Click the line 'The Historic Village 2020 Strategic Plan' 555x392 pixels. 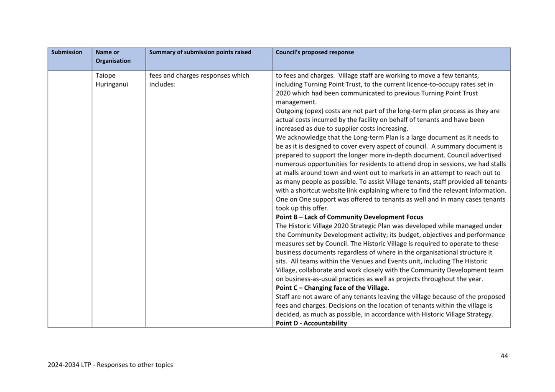(x=389, y=226)
